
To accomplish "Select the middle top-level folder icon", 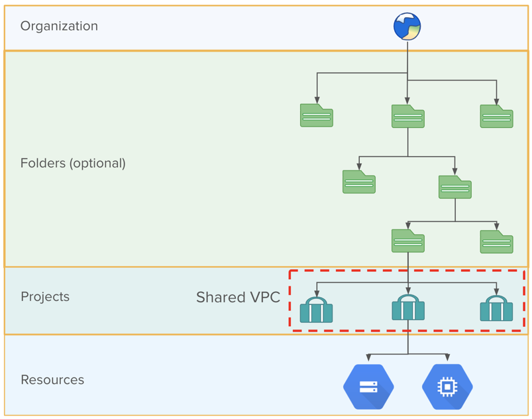I will [x=407, y=115].
